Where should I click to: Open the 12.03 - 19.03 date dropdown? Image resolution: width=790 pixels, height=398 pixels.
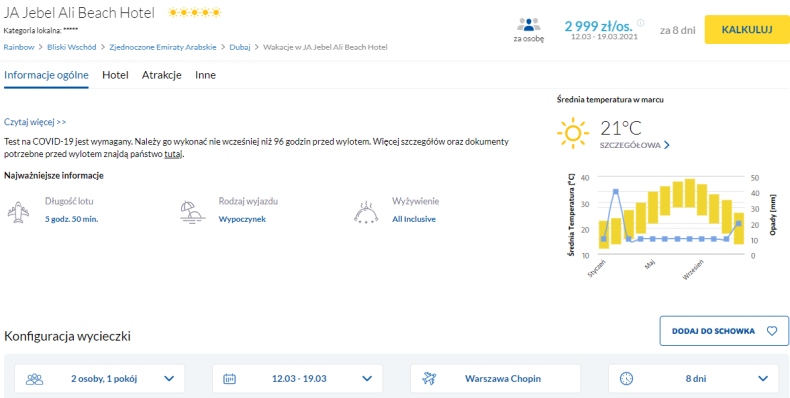point(298,378)
